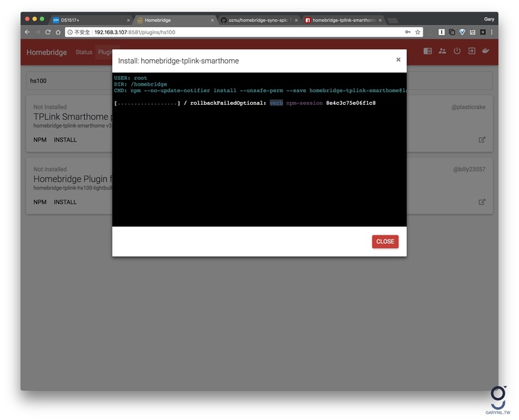Click the saved password key icon
The height and width of the screenshot is (420, 519).
[x=408, y=32]
